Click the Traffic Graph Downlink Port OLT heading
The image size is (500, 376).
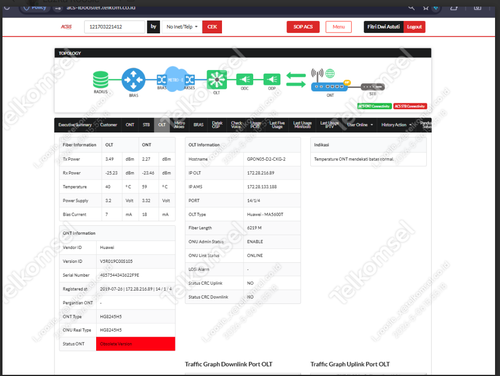228,364
